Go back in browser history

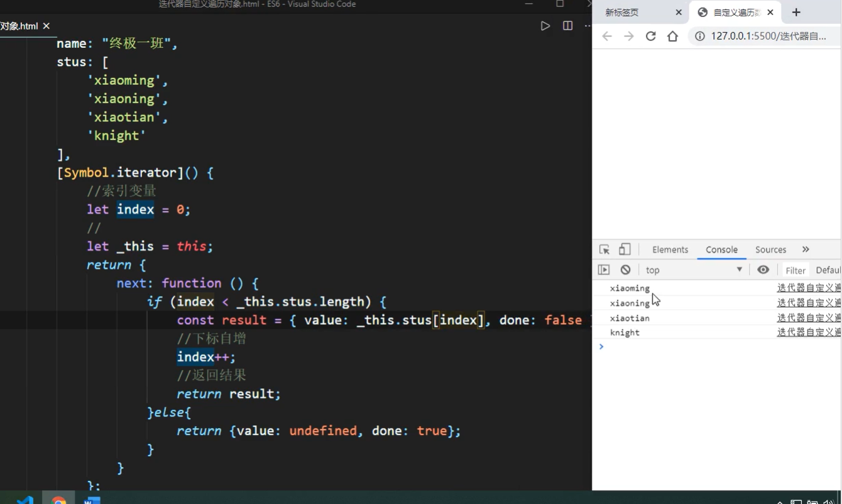click(x=606, y=36)
